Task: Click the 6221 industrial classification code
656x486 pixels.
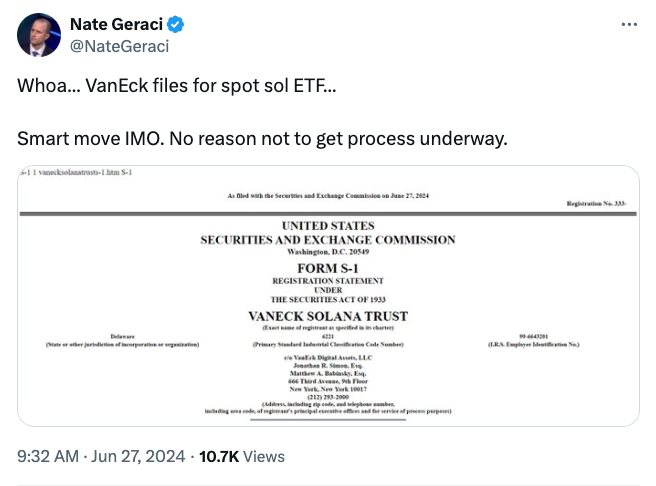Action: pyautogui.click(x=327, y=336)
